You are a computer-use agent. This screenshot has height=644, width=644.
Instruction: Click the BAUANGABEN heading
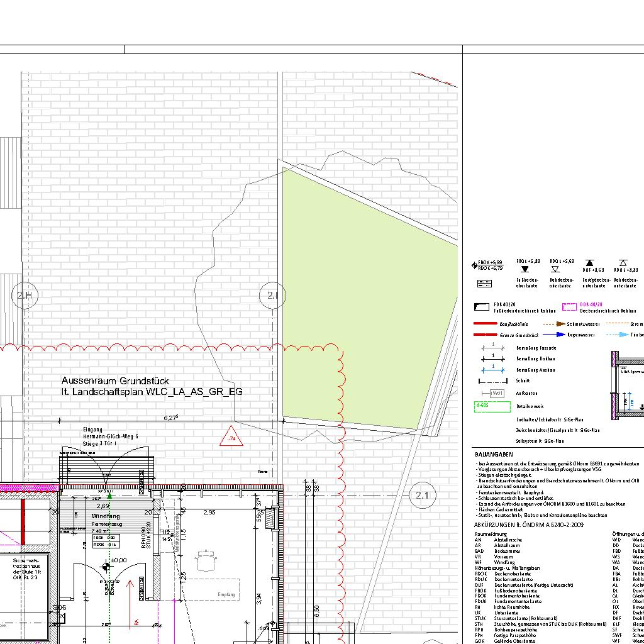(494, 453)
